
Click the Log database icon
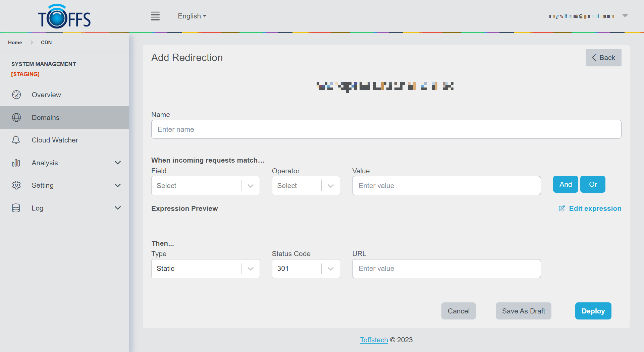pyautogui.click(x=16, y=208)
